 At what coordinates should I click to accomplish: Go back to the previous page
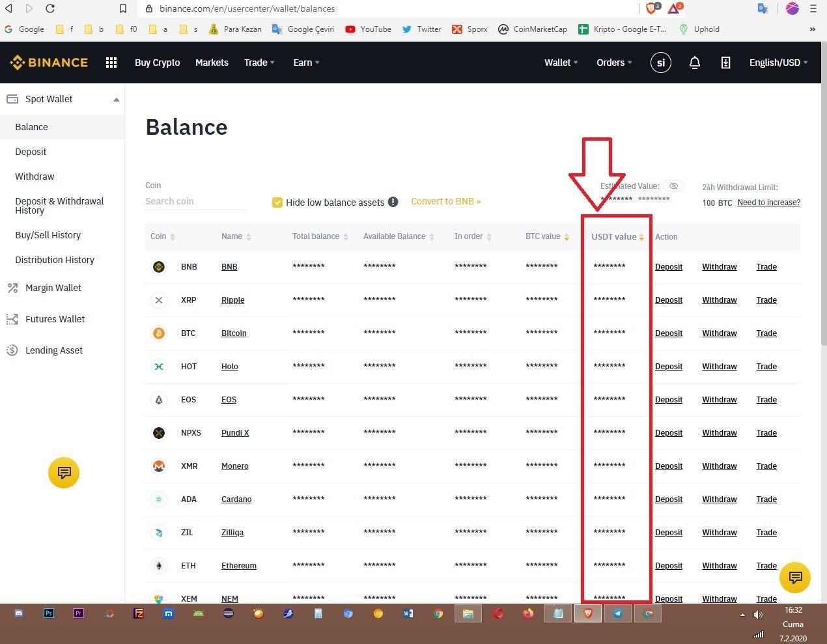click(x=9, y=8)
